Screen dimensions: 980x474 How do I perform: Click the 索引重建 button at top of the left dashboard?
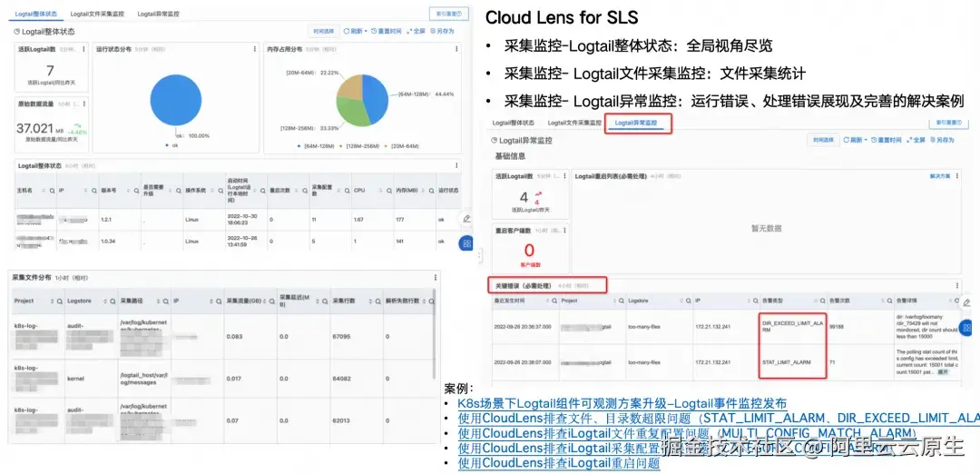tap(449, 13)
